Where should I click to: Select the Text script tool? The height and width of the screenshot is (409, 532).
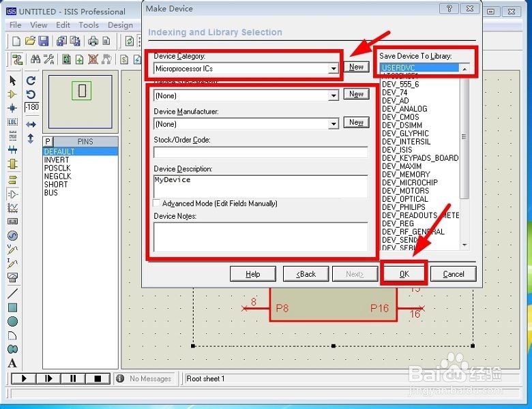coord(12,136)
